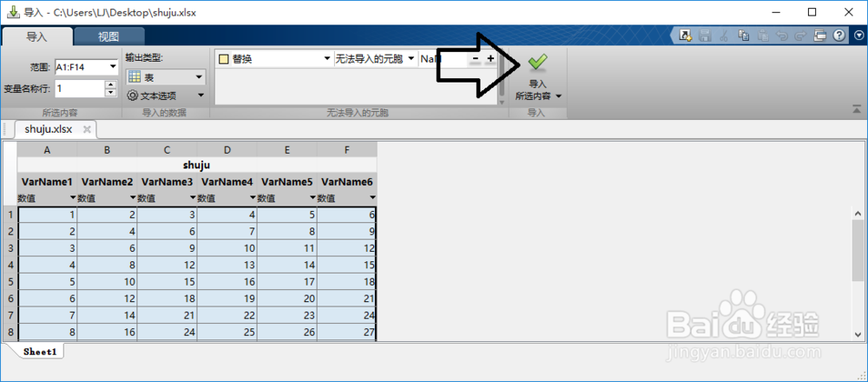The image size is (868, 382).
Task: Click the Paste clipboard icon
Action: 763,36
